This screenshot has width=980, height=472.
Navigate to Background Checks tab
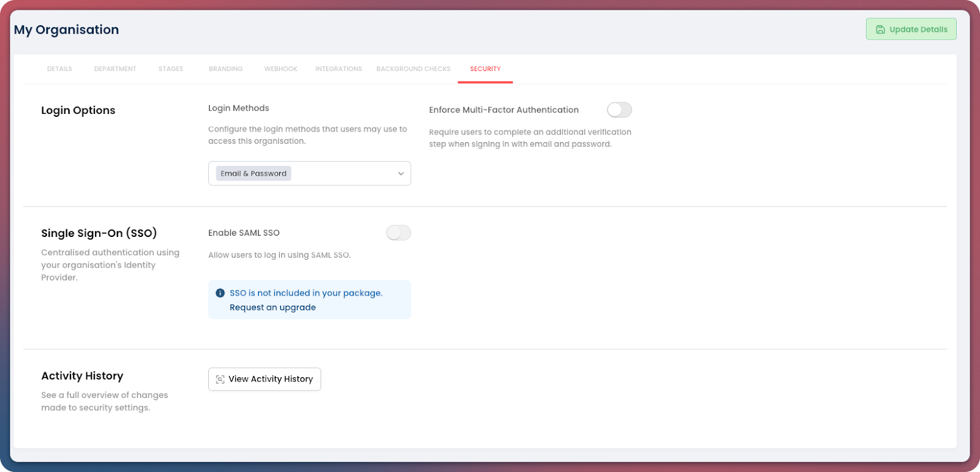413,69
